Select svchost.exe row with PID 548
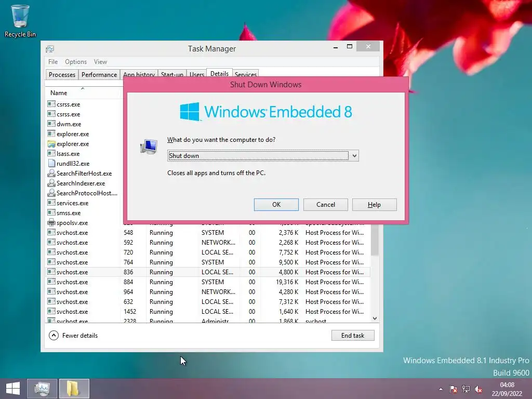This screenshot has width=532, height=399. (207, 233)
